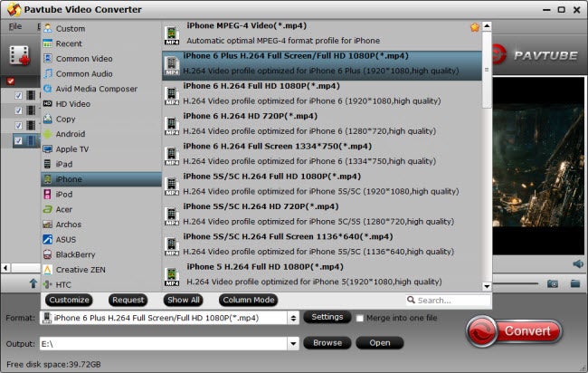Switch to Column Mode
The image size is (588, 373).
tap(248, 300)
